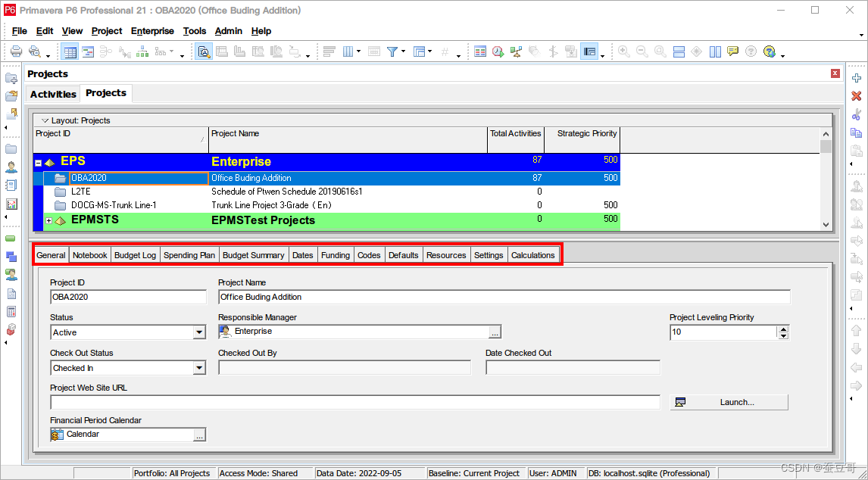Collapse the EPS Enterprise node
The height and width of the screenshot is (480, 868).
click(38, 163)
